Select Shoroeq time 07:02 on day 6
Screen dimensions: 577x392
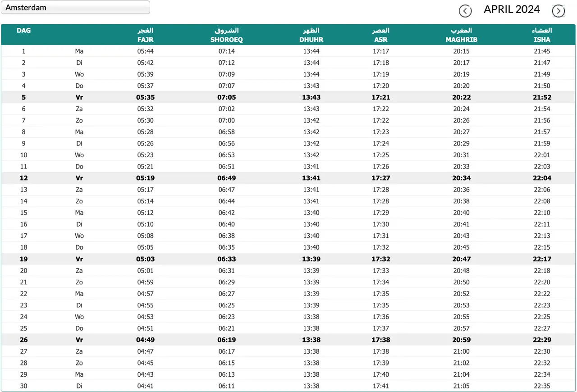pyautogui.click(x=227, y=109)
